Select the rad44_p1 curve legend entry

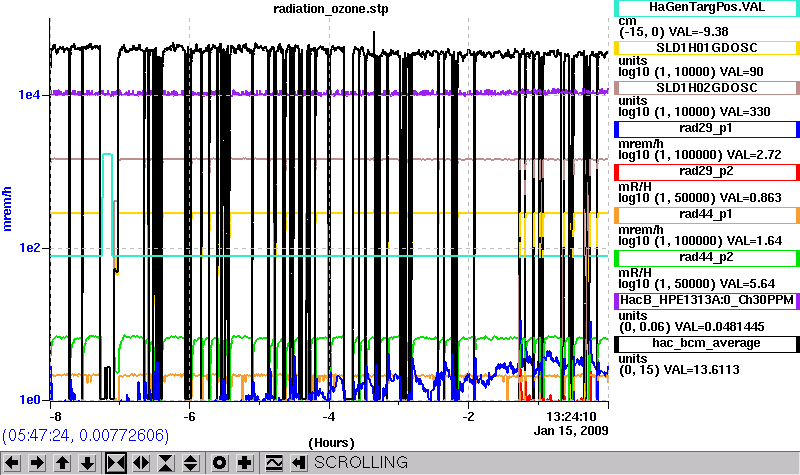pos(707,215)
